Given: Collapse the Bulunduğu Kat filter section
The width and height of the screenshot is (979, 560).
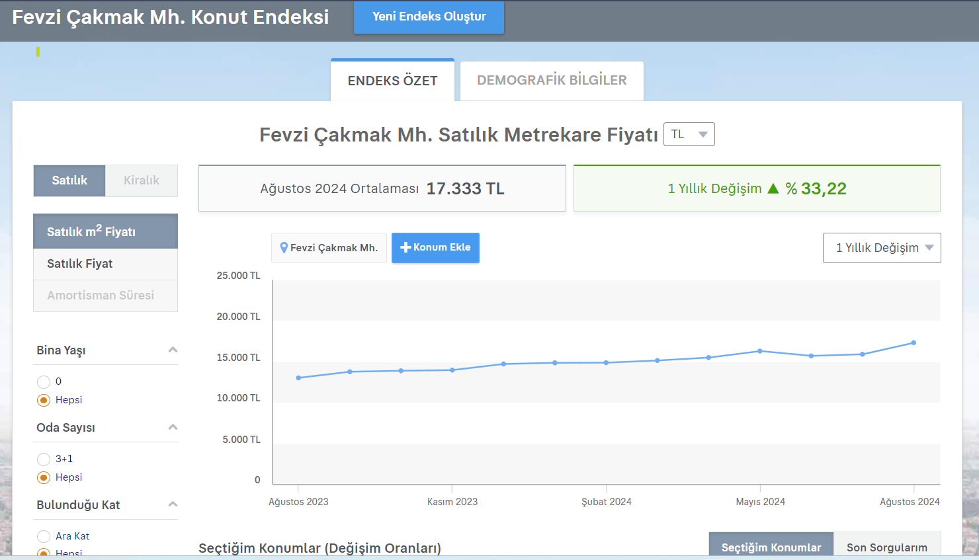Looking at the screenshot, I should tap(173, 504).
